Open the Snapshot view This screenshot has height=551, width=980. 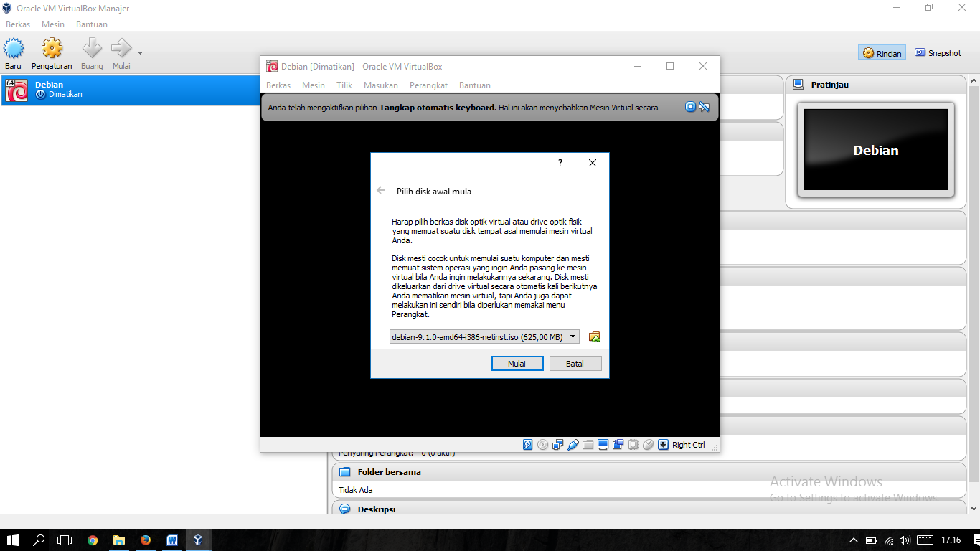[938, 52]
